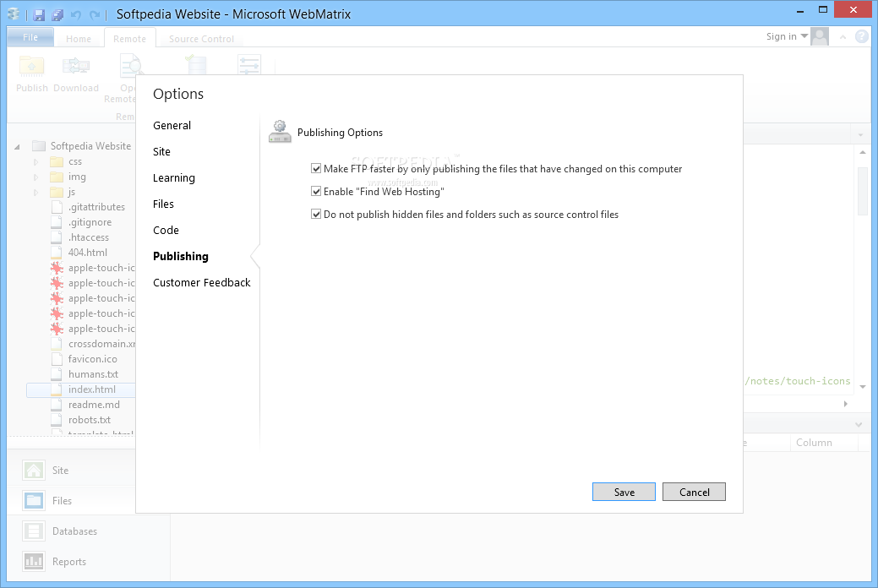Select Site in Options category list
878x588 pixels.
click(161, 152)
